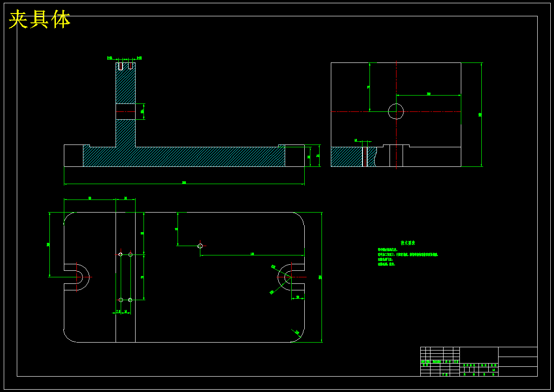554x392 pixels.
Task: Pick the lone small hole in plan view
Action: pyautogui.click(x=200, y=246)
